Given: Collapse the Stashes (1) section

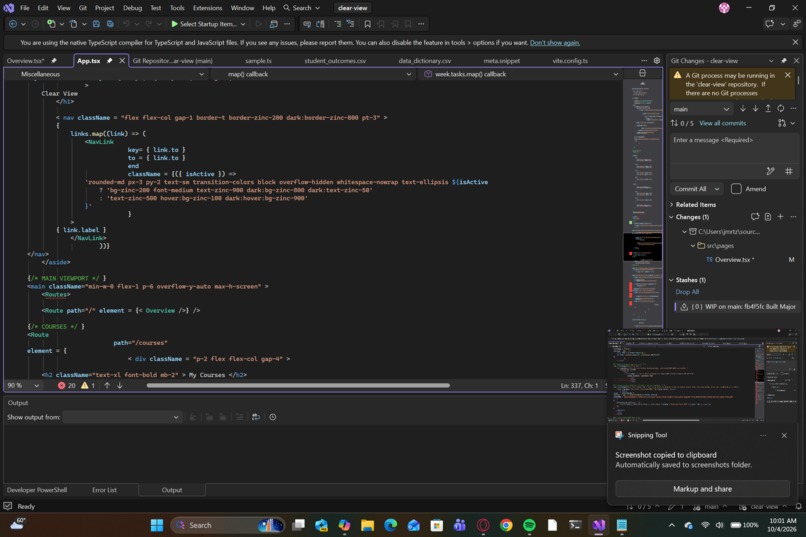Looking at the screenshot, I should (671, 280).
